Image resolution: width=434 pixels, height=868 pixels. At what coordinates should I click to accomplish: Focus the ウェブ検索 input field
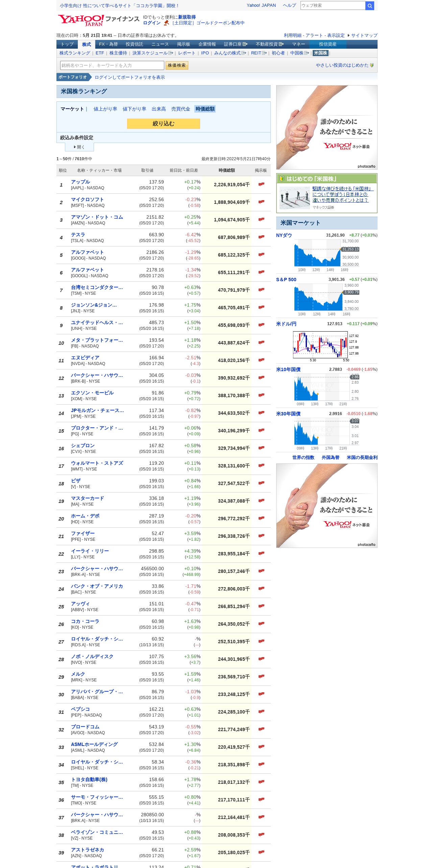point(333,5)
